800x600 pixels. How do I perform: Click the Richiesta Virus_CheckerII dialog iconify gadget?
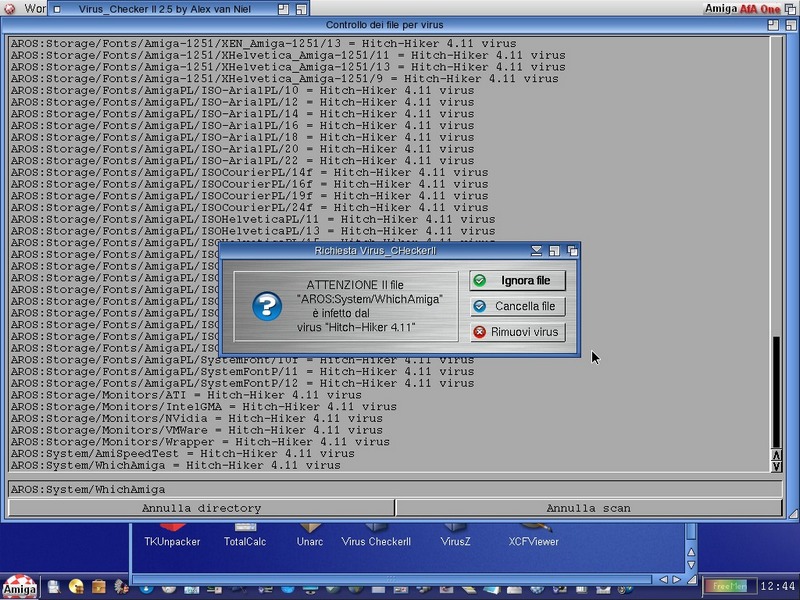tap(537, 251)
